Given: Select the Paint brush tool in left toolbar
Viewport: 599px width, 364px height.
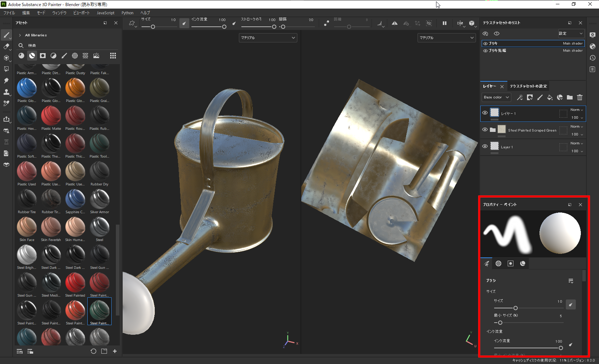Looking at the screenshot, I should click(6, 35).
